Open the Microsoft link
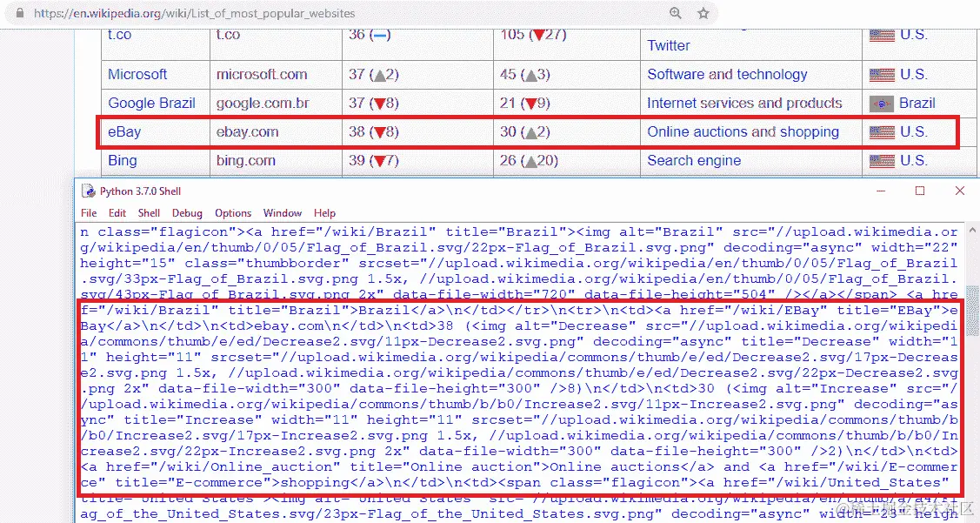The width and height of the screenshot is (980, 523). [x=137, y=75]
